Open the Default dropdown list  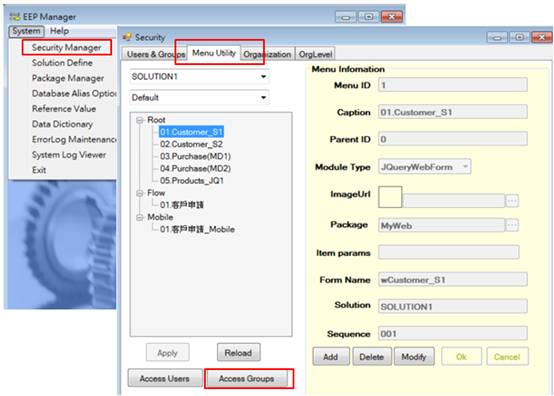199,97
